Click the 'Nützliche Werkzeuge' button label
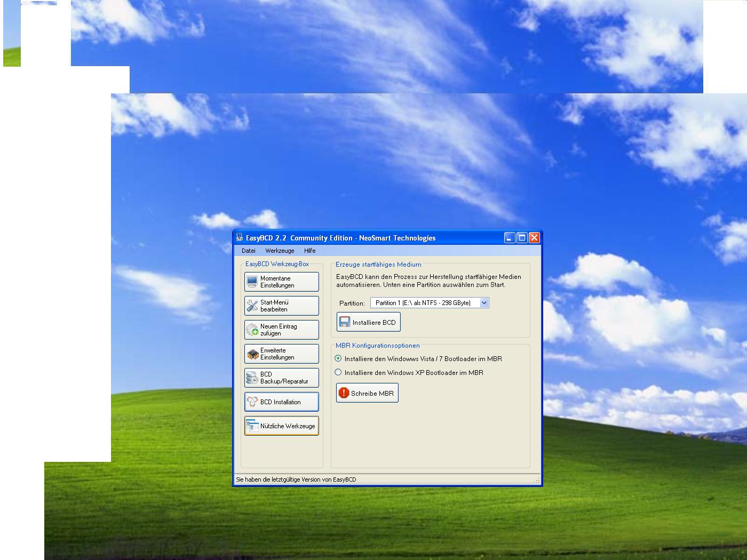747x560 pixels. [x=288, y=426]
